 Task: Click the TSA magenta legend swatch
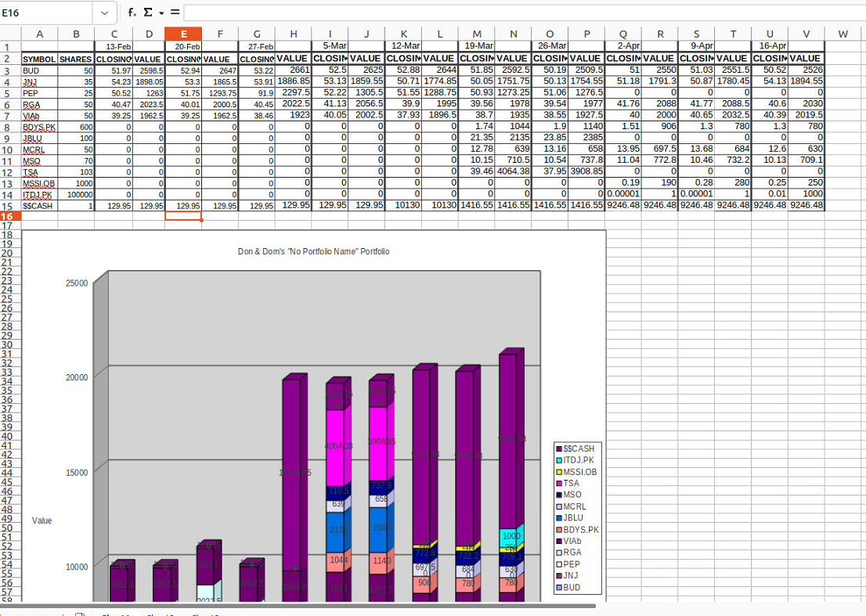(x=559, y=484)
